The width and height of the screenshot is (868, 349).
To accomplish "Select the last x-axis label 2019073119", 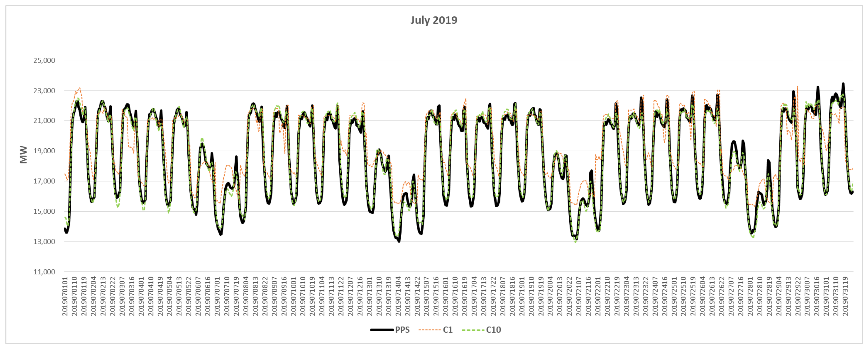I will (x=845, y=296).
